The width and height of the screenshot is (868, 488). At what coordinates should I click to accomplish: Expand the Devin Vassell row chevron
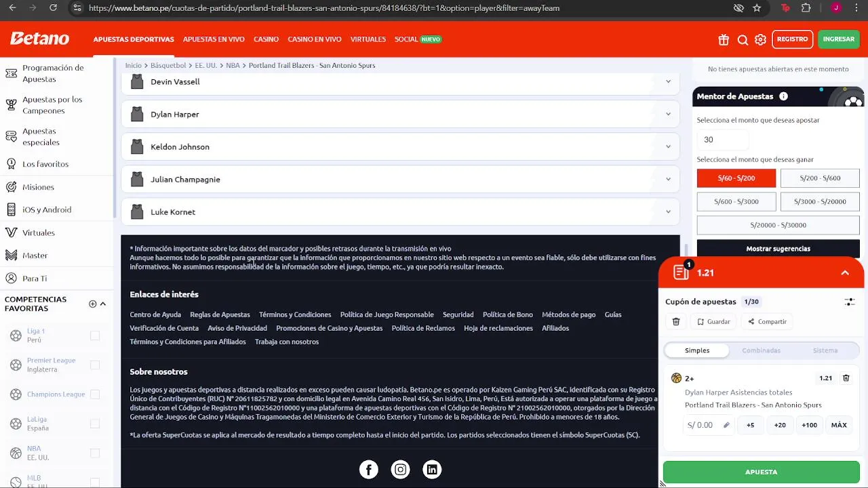point(668,81)
